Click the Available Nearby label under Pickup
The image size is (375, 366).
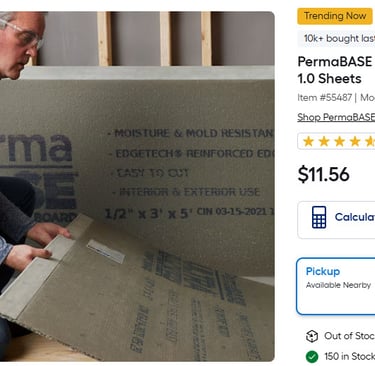(x=338, y=285)
